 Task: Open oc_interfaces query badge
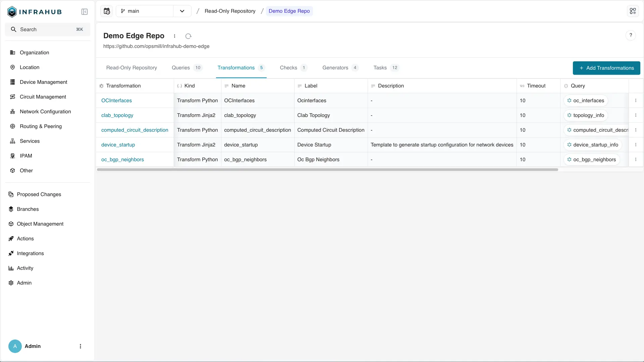click(x=586, y=101)
